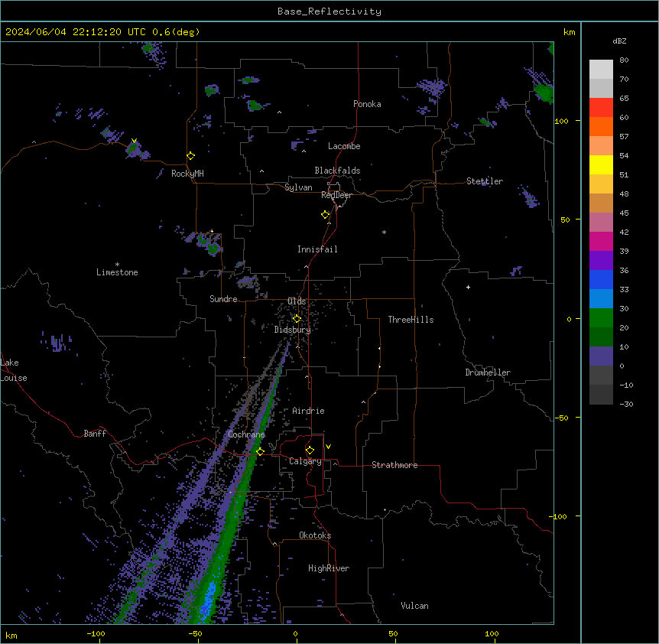The width and height of the screenshot is (659, 644).
Task: Select the Olds label
Action: click(297, 301)
